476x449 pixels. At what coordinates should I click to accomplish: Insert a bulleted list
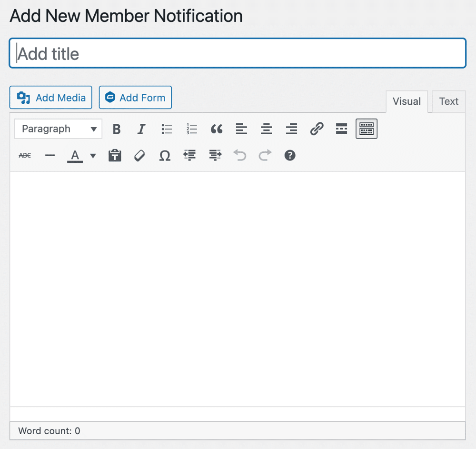point(167,129)
